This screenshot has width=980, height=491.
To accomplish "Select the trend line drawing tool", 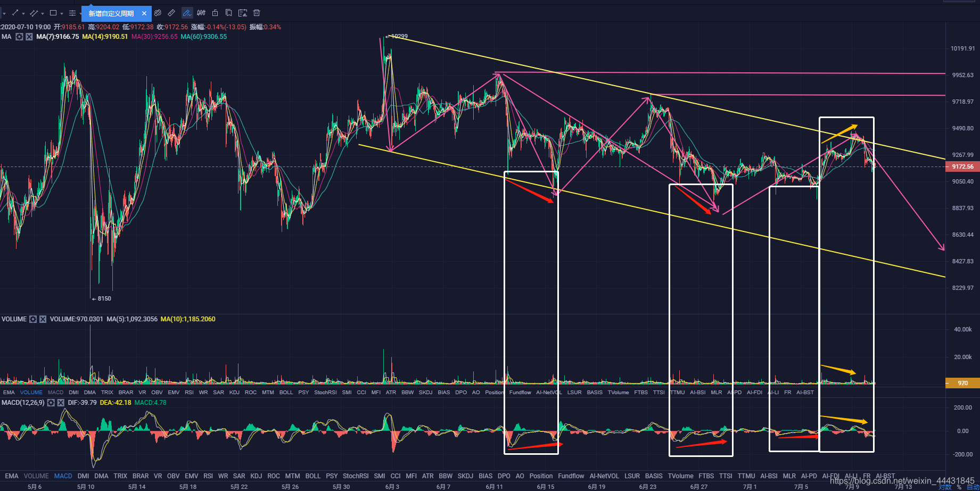I will pos(15,13).
